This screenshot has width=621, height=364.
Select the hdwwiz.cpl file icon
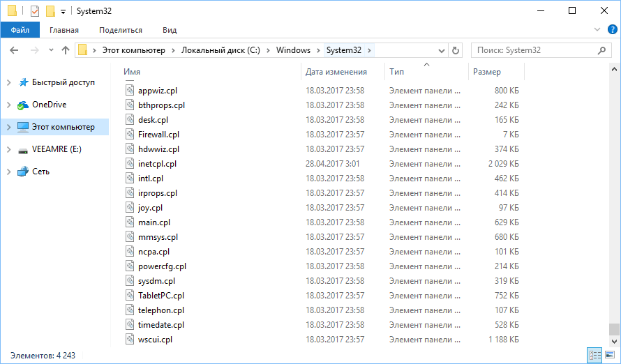tap(130, 149)
